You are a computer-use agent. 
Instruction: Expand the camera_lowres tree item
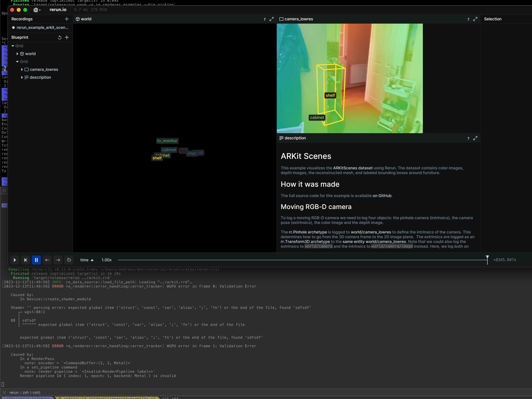[x=22, y=70]
